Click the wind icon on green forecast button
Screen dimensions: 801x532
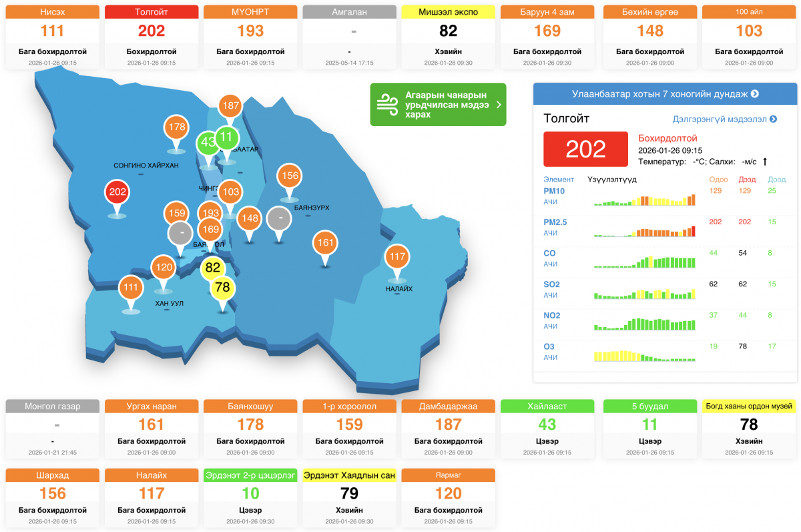(x=388, y=105)
